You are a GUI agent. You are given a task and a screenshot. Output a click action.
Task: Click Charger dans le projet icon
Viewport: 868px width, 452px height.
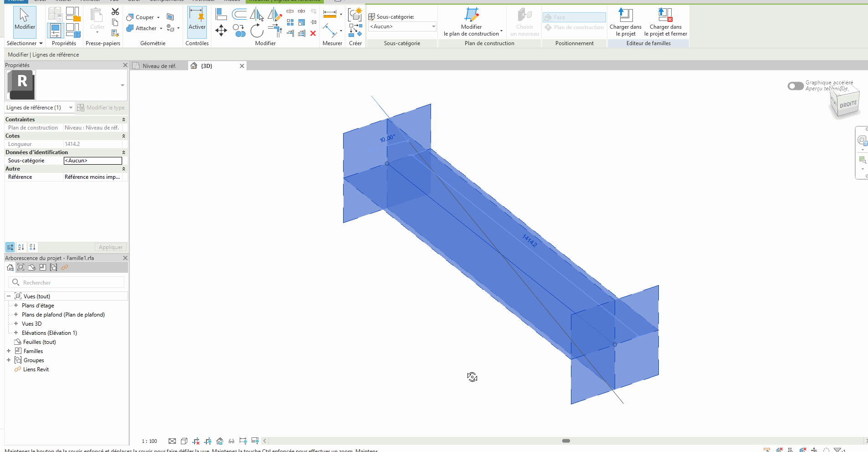(625, 16)
